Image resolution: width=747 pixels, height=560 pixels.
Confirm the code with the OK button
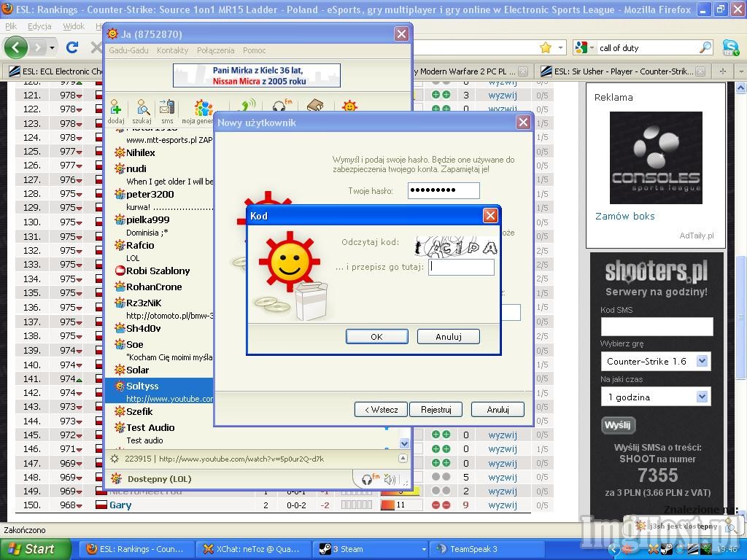click(376, 337)
